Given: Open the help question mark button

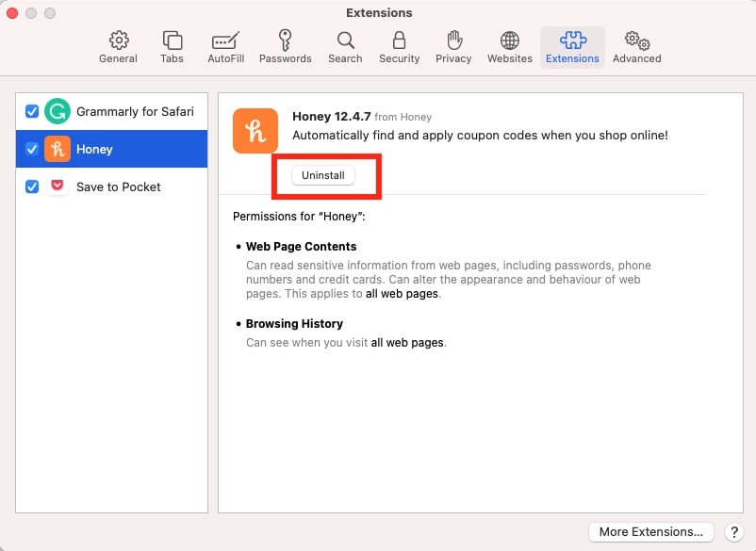Looking at the screenshot, I should click(x=733, y=532).
